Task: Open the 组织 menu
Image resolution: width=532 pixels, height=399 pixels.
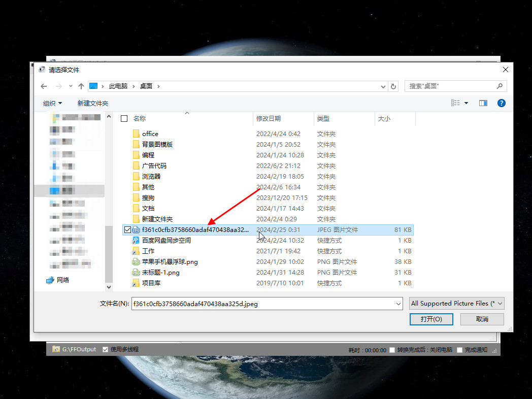Action: [52, 103]
